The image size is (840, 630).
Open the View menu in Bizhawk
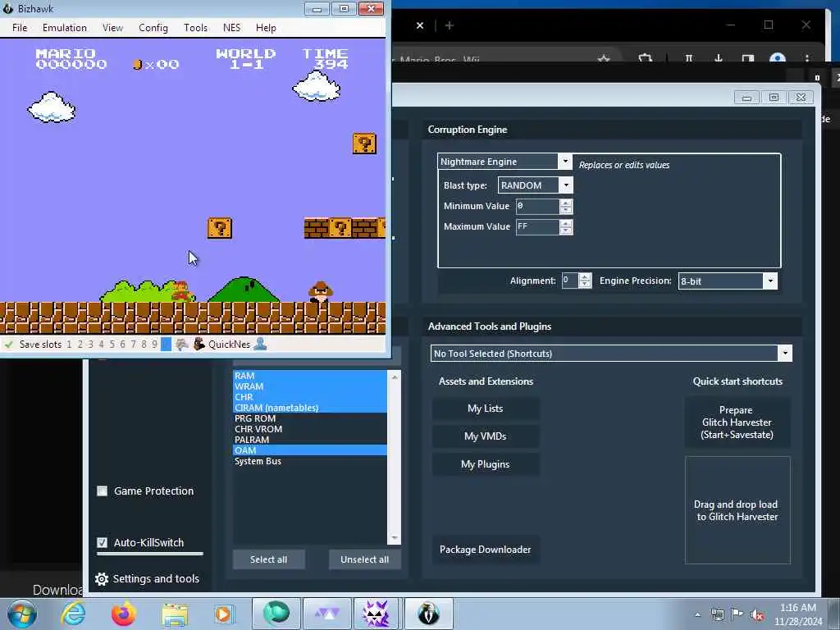112,28
